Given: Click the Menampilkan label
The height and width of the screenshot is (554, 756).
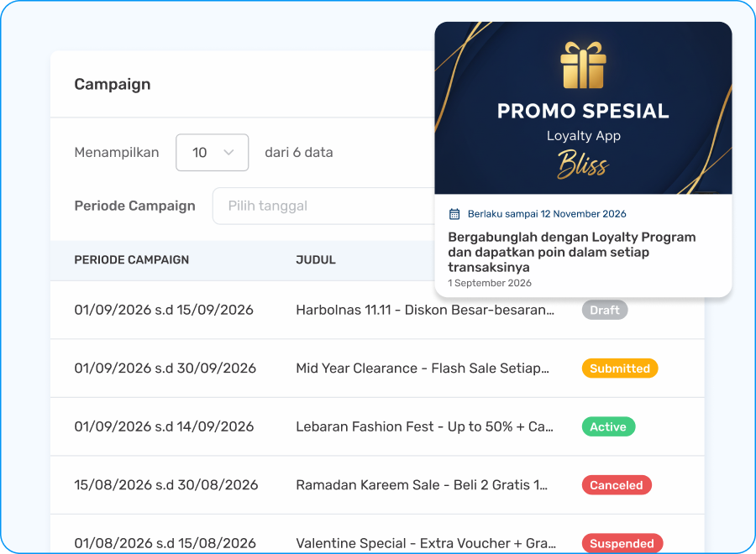Looking at the screenshot, I should [x=117, y=153].
